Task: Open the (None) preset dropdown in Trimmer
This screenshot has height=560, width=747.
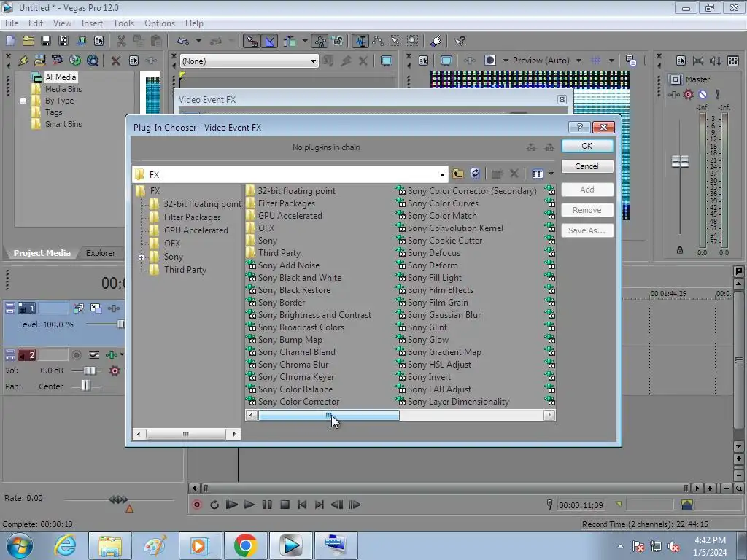Action: [312, 61]
